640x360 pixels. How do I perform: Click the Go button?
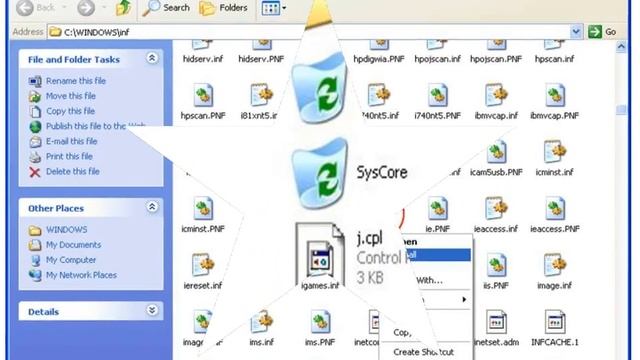click(x=602, y=31)
